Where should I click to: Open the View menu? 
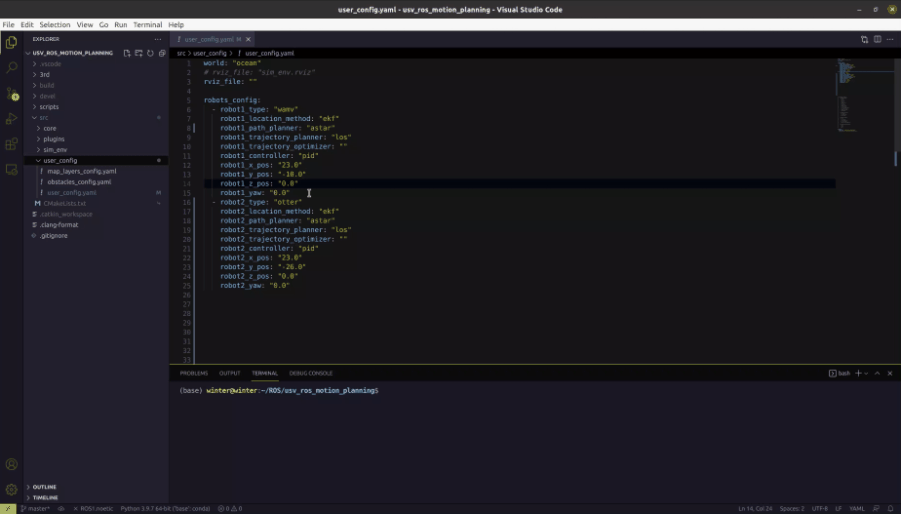tap(84, 25)
